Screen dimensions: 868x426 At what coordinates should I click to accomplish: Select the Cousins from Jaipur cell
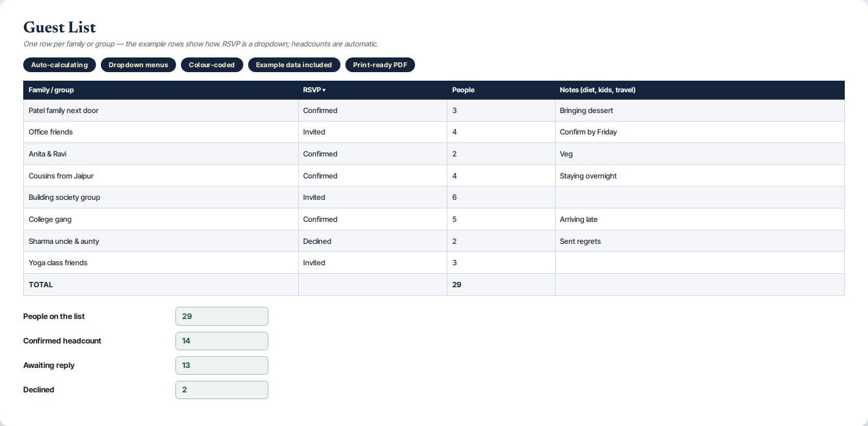161,176
